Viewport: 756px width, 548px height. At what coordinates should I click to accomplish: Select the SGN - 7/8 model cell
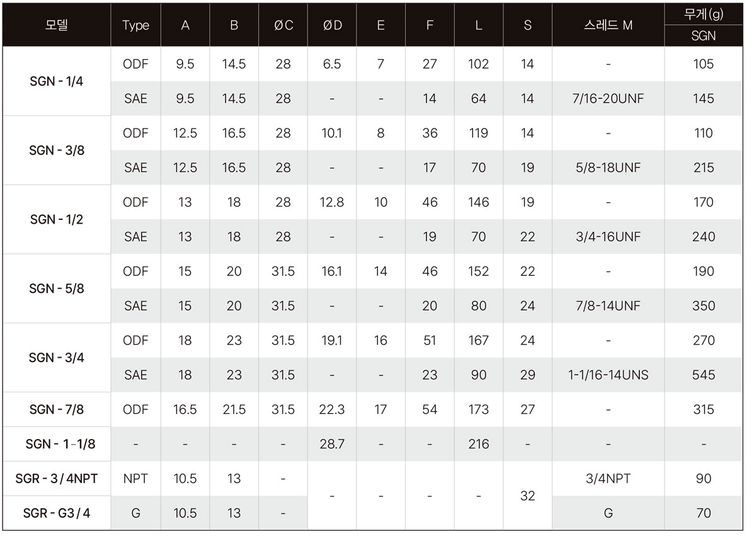pos(57,409)
